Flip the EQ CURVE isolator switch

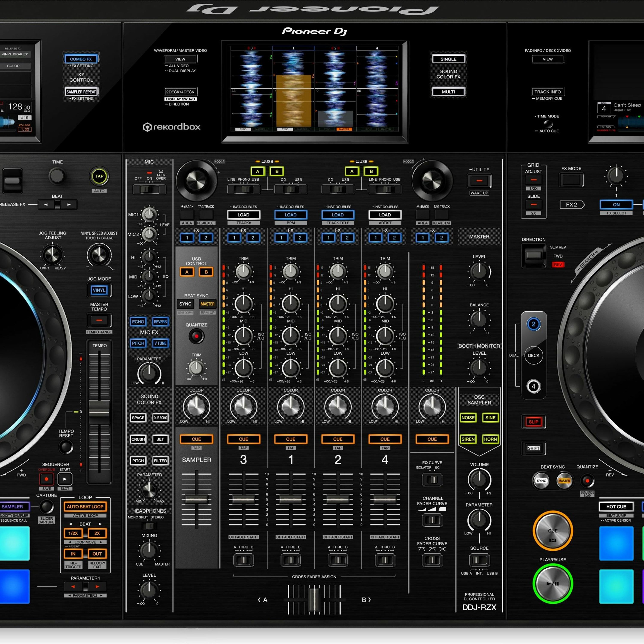coord(432,480)
